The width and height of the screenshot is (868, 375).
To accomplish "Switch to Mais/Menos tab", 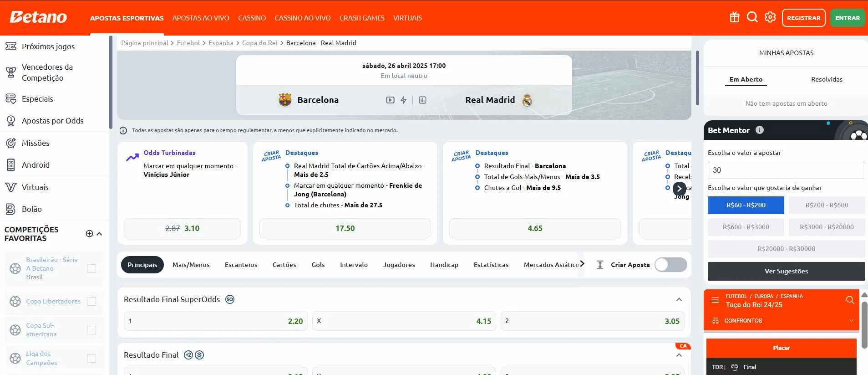I will point(191,265).
